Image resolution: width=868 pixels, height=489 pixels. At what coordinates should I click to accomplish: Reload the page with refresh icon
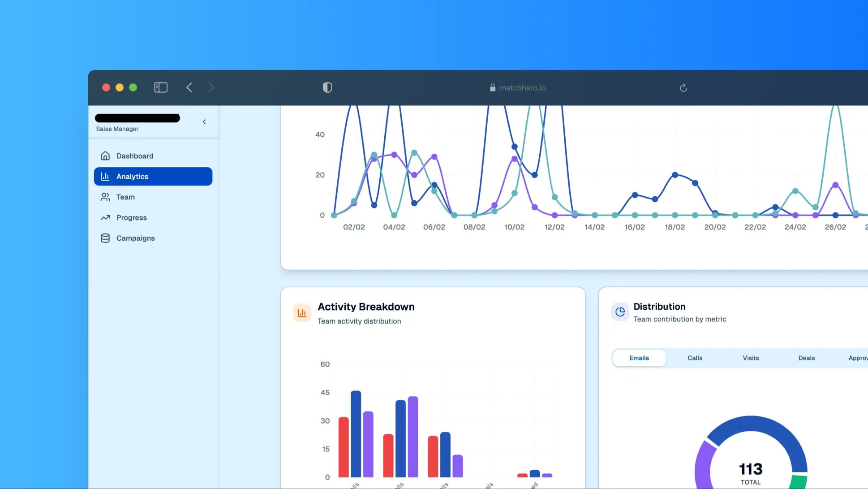(683, 88)
